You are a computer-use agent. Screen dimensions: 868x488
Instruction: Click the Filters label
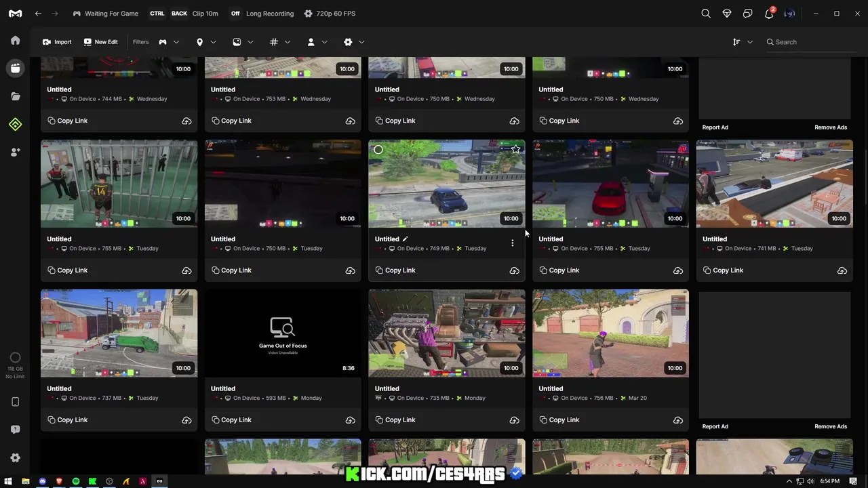tap(140, 42)
